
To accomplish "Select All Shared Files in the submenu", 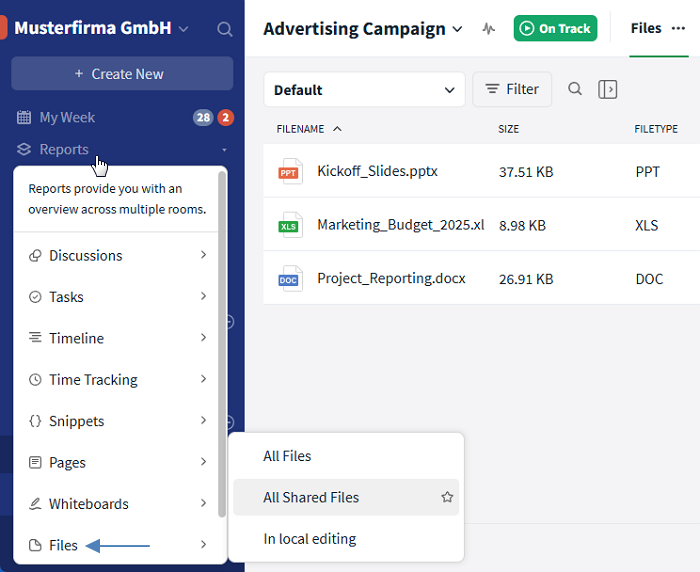I will point(346,497).
